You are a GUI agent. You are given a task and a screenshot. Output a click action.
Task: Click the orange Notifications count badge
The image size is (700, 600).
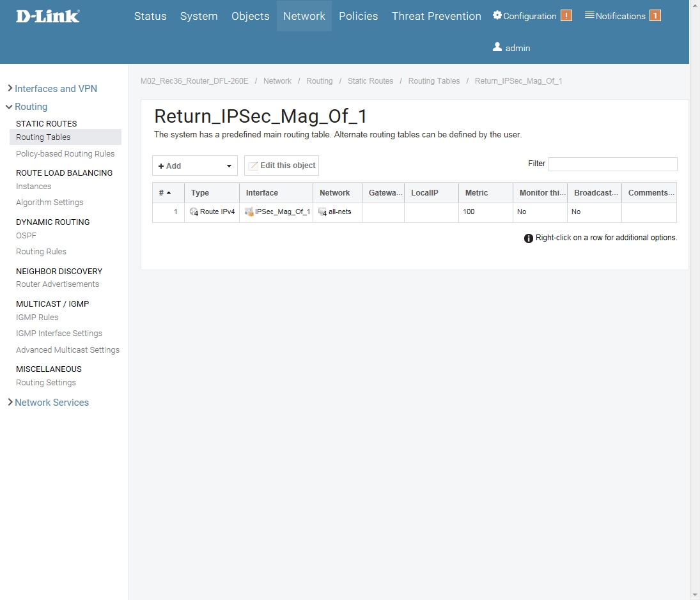[x=655, y=15]
